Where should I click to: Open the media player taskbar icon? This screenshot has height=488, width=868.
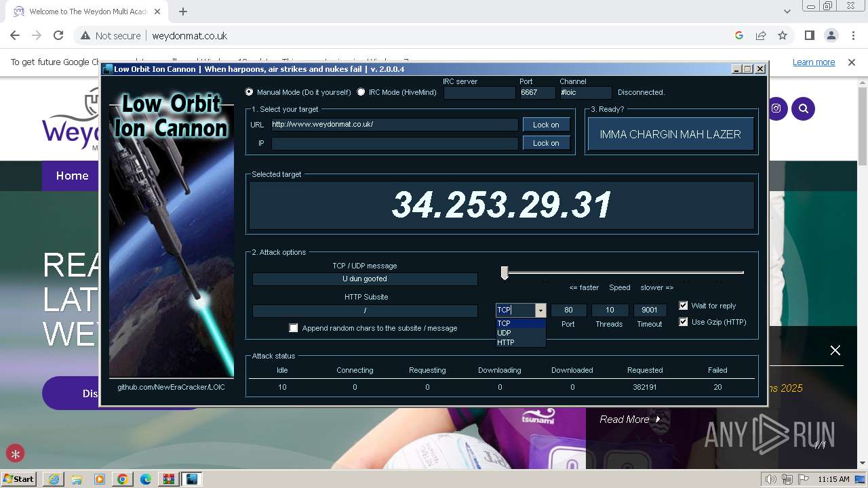pyautogui.click(x=100, y=479)
